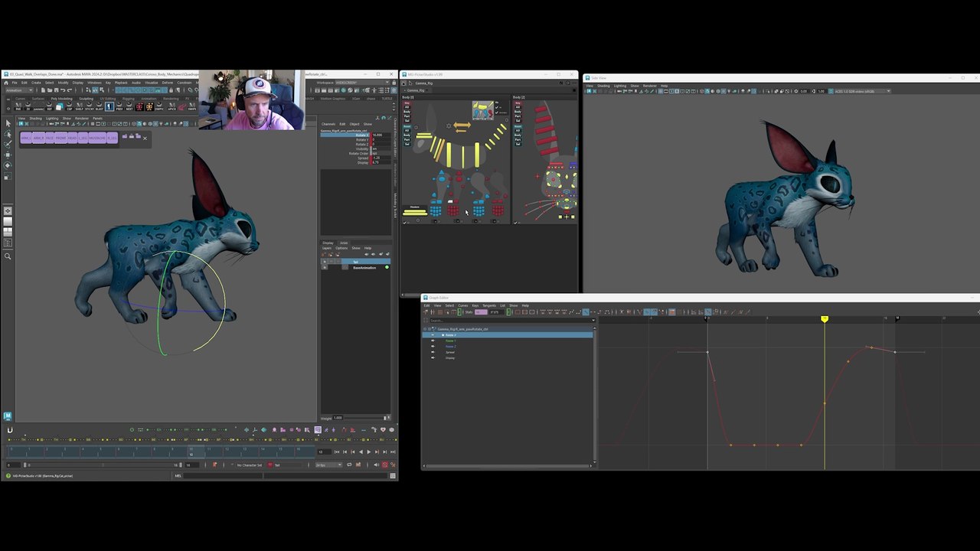Screen dimensions: 980x551
Task: Activate the Move tool in toolbox
Action: [x=8, y=155]
